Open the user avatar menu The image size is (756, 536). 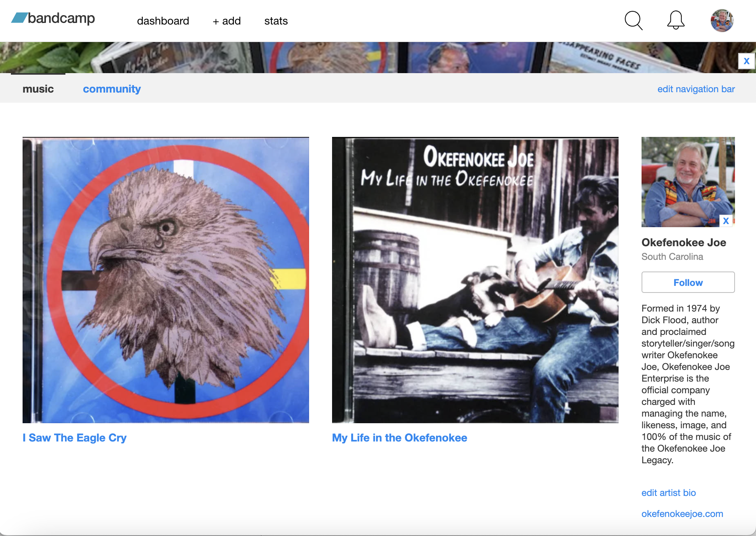pos(722,21)
